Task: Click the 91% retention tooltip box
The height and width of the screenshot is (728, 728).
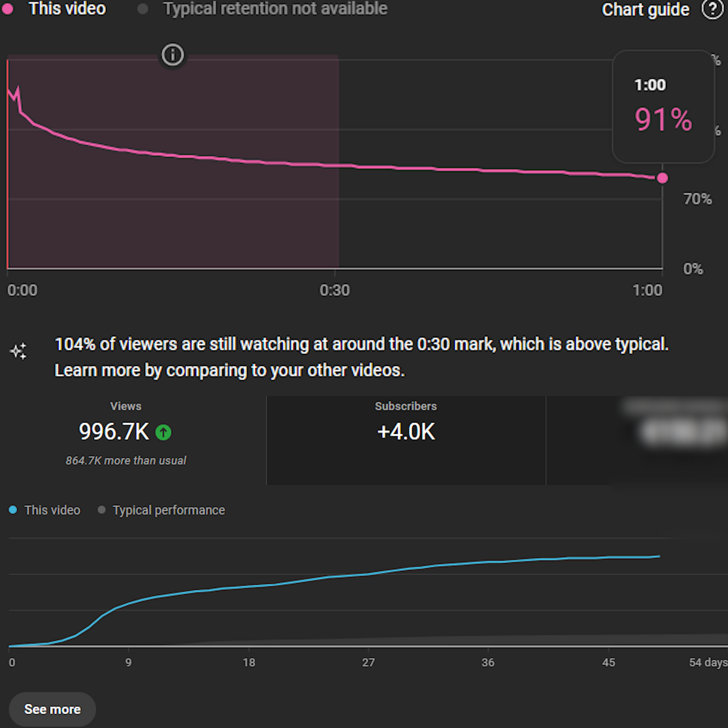Action: tap(663, 107)
